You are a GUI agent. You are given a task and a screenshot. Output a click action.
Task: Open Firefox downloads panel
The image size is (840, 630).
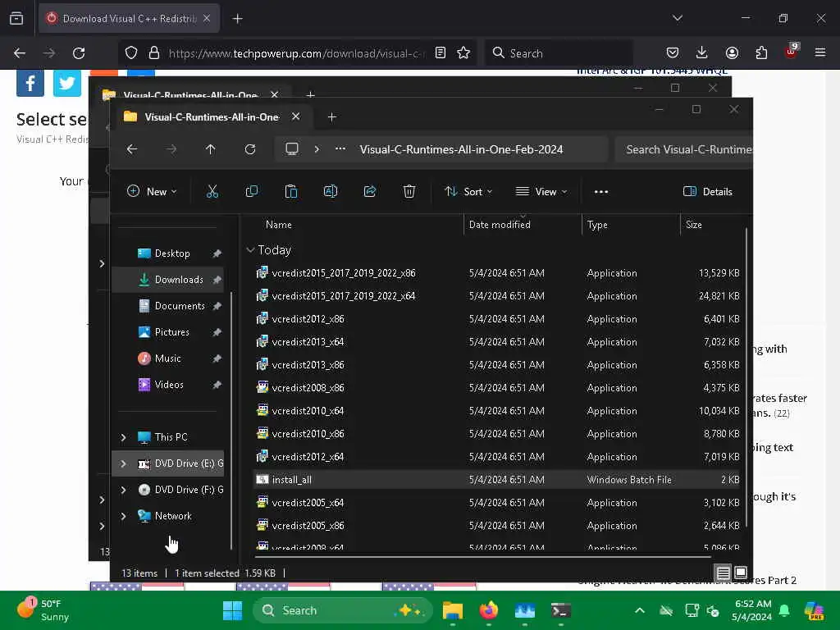[x=702, y=52]
